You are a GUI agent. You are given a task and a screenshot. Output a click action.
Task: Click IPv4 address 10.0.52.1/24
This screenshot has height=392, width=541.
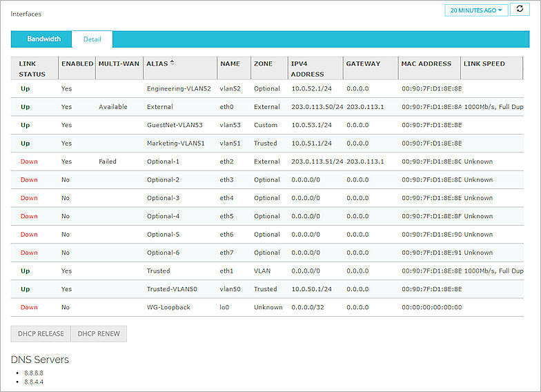tap(312, 88)
